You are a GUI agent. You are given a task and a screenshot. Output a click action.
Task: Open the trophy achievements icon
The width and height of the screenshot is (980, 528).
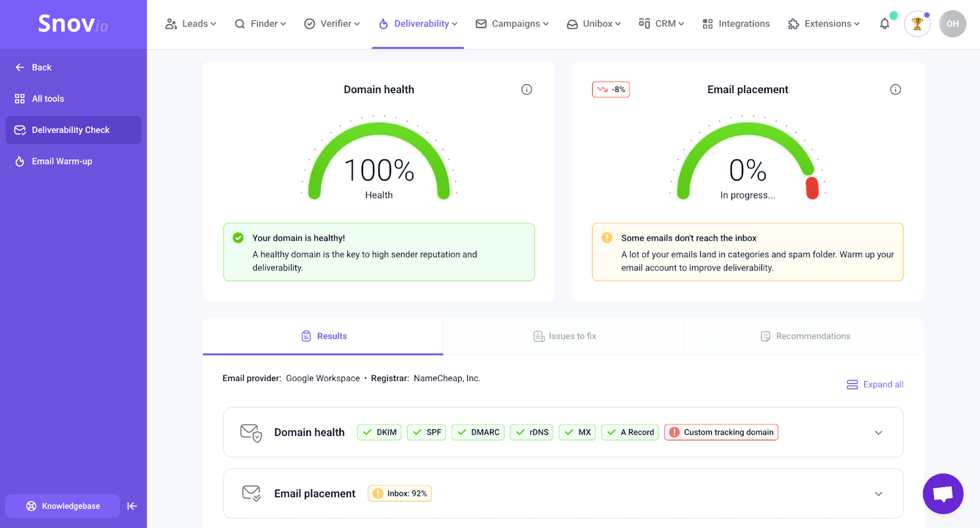click(917, 24)
